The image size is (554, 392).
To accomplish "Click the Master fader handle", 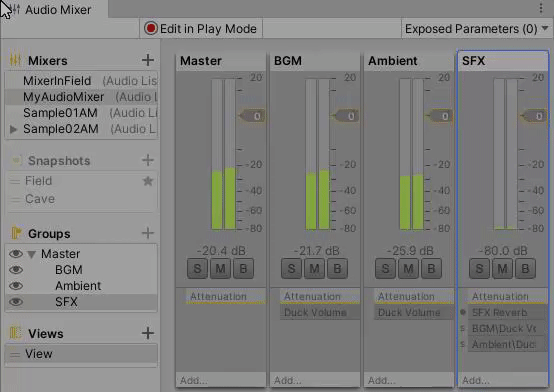I will pos(252,116).
